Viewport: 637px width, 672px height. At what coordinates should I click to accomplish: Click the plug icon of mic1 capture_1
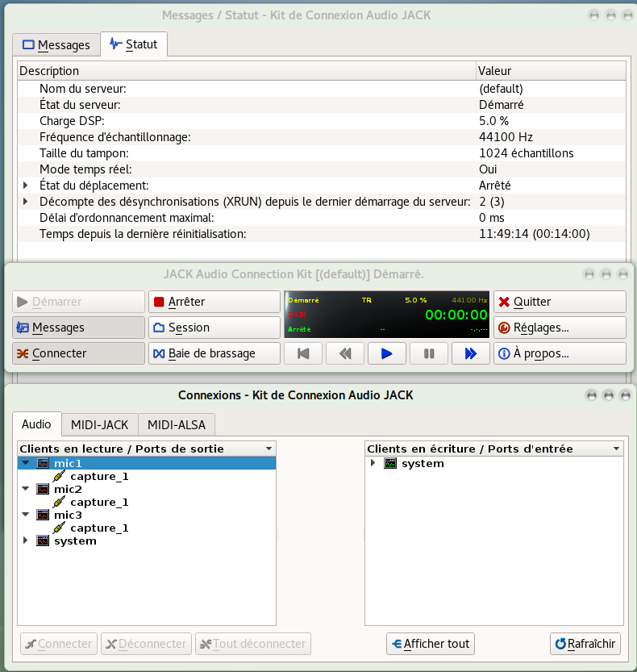click(x=59, y=476)
